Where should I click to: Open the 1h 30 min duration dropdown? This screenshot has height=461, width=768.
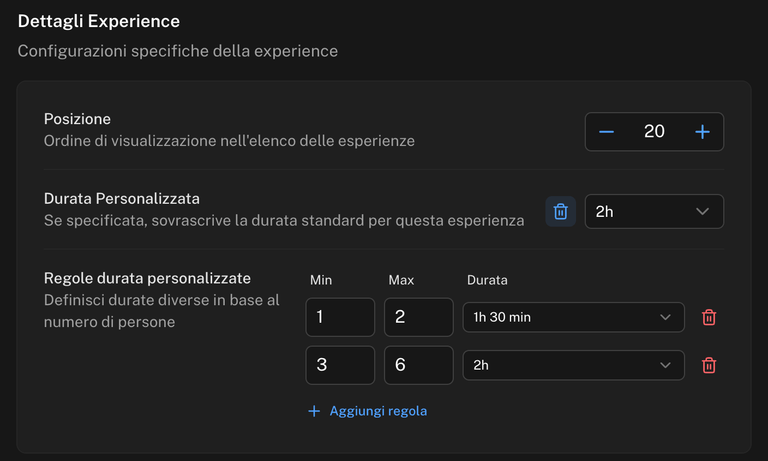pos(573,317)
